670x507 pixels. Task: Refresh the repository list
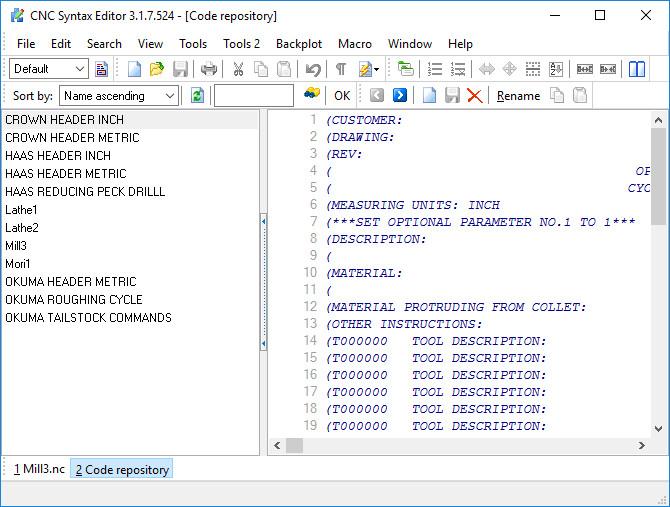tap(197, 95)
